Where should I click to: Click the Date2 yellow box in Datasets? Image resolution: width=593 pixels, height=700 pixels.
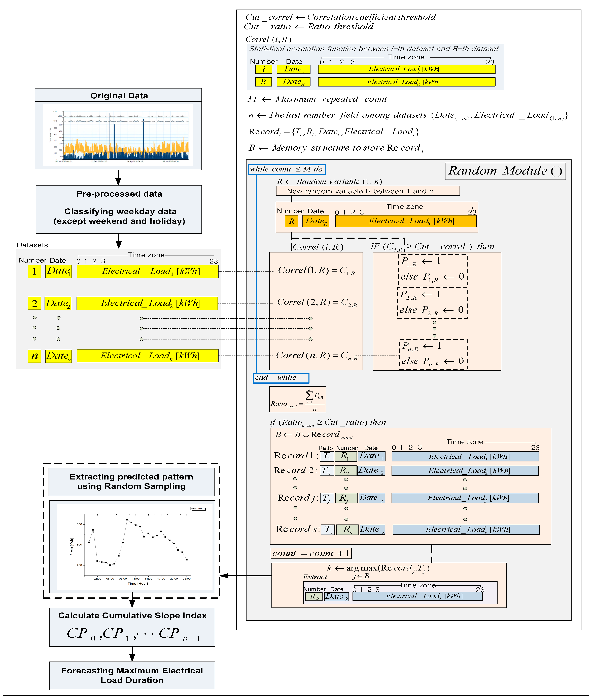[x=58, y=303]
